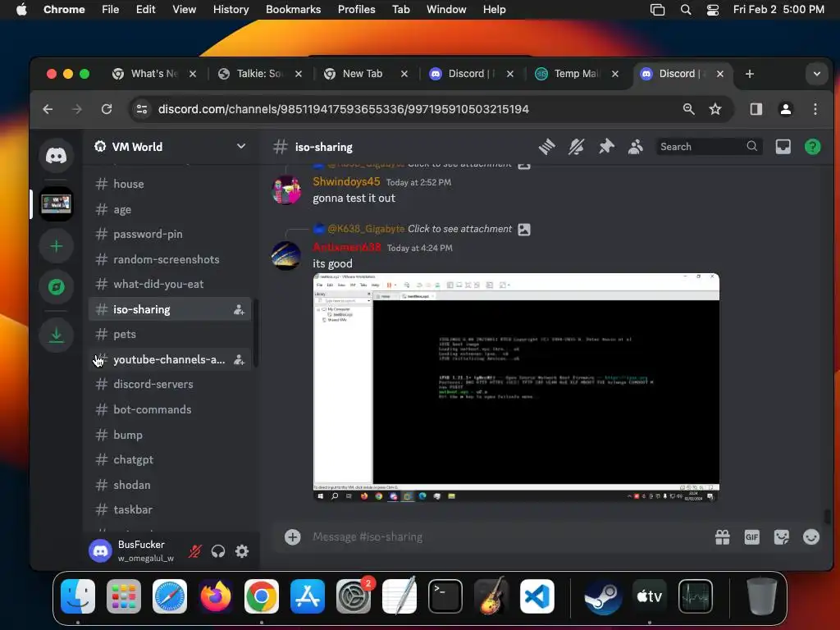Open Discord direct messages home icon
Image resolution: width=840 pixels, height=630 pixels.
coord(56,155)
